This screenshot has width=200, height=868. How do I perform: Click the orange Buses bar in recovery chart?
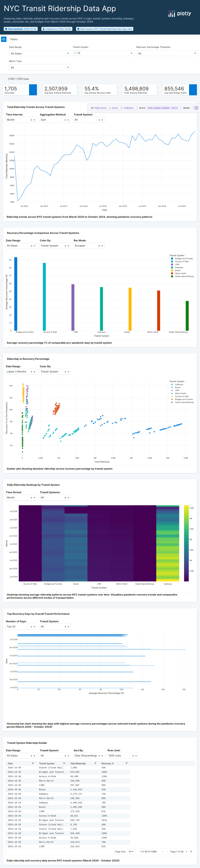tap(130, 309)
